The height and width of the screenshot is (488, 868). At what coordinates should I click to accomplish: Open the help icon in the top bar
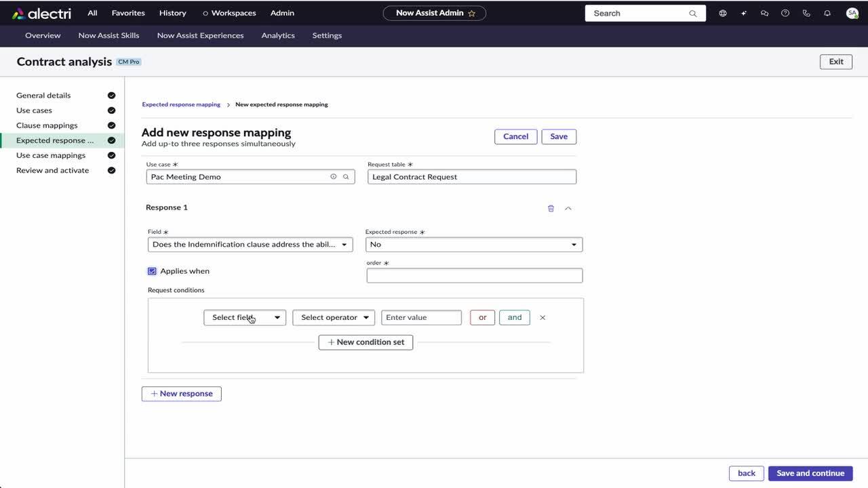(785, 13)
